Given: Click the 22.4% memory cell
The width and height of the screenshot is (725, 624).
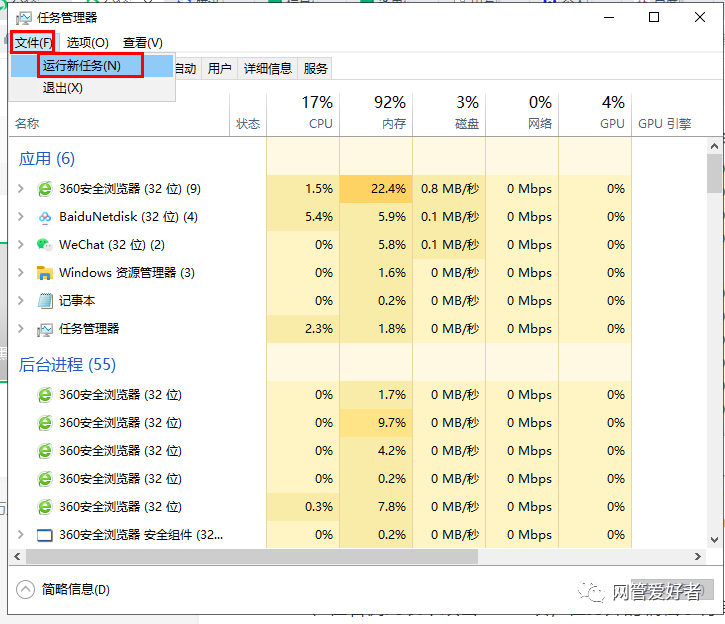Looking at the screenshot, I should click(376, 189).
